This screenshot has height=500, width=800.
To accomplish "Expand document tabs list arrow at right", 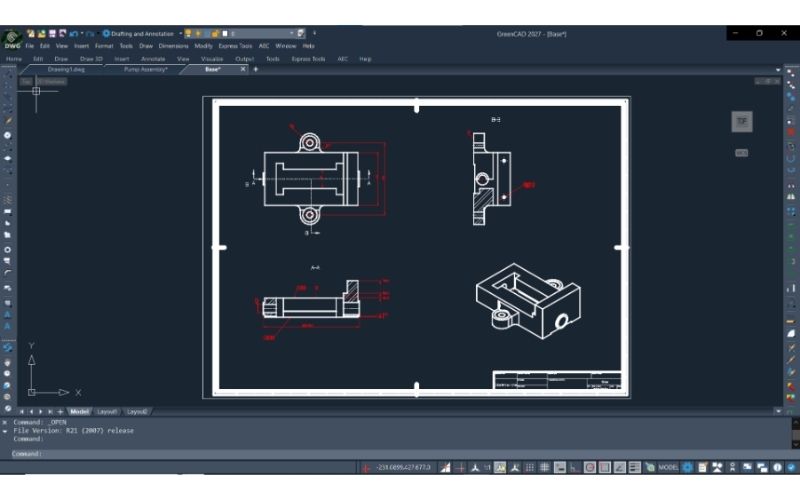I will point(778,69).
